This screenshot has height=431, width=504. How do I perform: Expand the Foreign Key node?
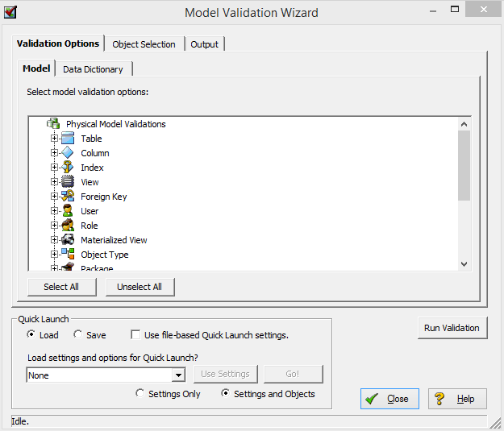(54, 197)
